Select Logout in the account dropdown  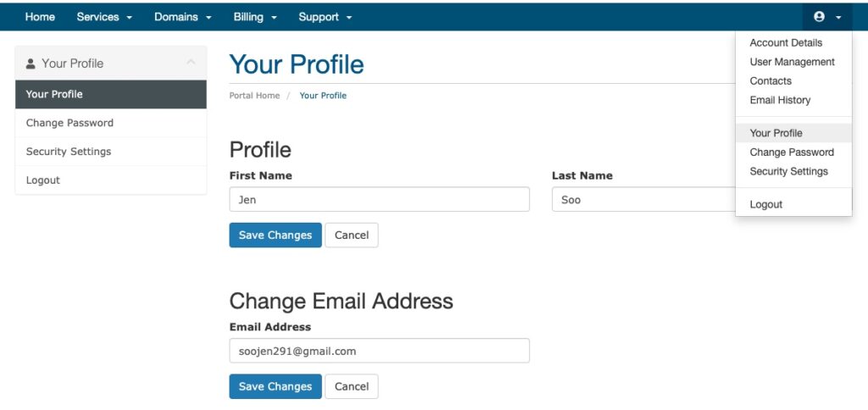click(x=766, y=204)
